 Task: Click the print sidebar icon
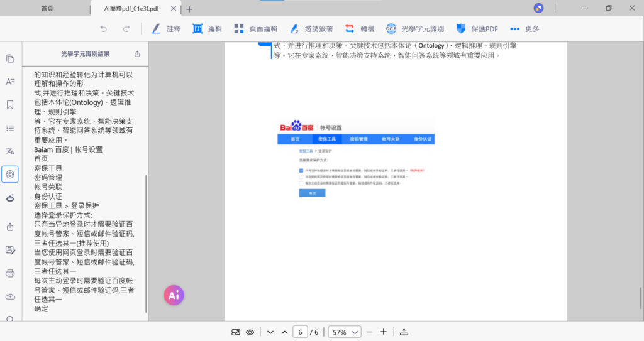[10, 273]
